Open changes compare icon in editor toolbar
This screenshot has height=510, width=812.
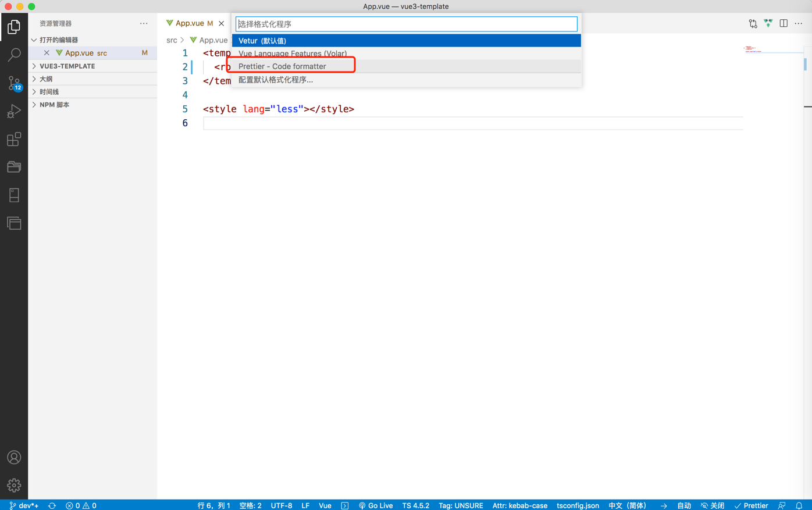point(753,24)
